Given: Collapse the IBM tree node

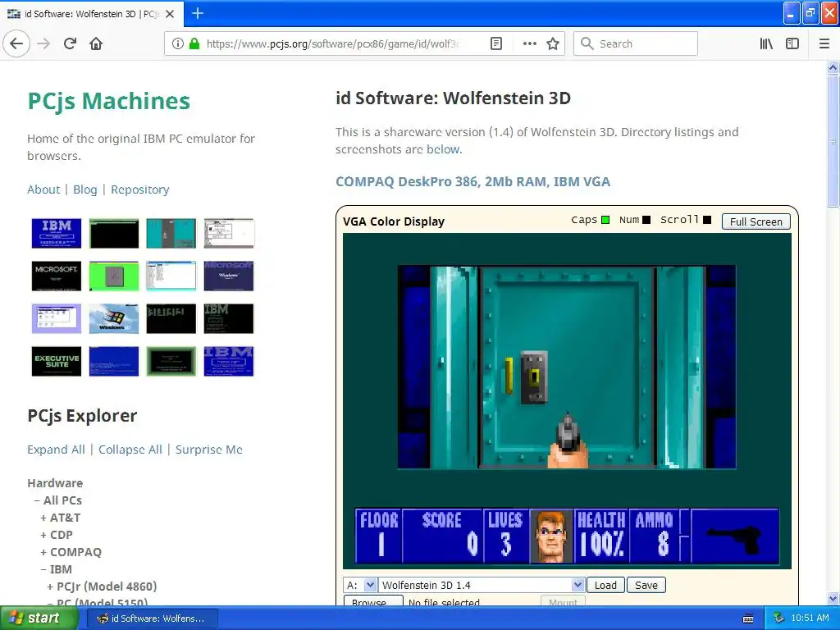Looking at the screenshot, I should pos(43,569).
